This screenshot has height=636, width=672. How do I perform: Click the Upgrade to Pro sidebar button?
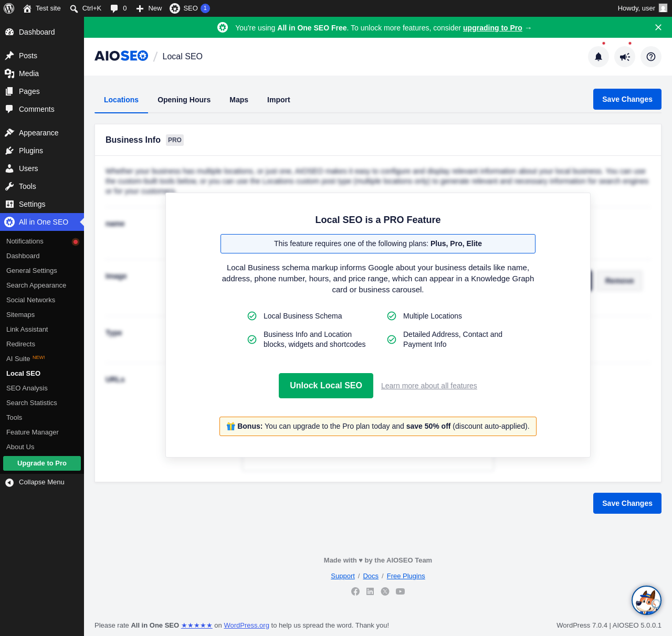pyautogui.click(x=42, y=463)
